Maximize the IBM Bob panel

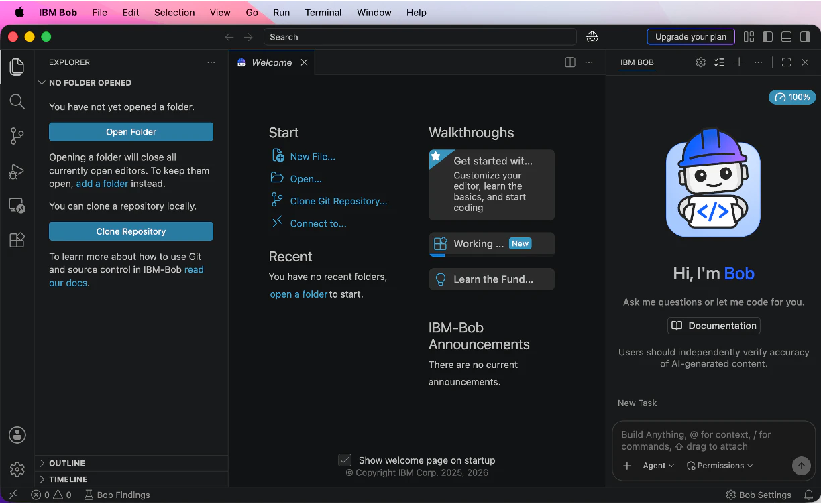pos(786,62)
